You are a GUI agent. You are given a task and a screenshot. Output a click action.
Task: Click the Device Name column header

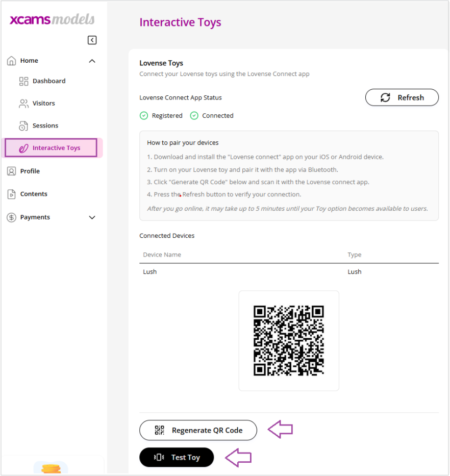click(162, 255)
